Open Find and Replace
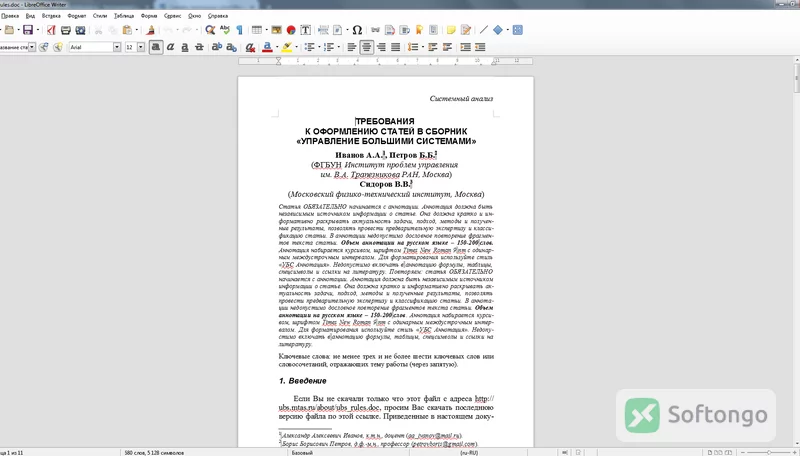 tap(210, 30)
